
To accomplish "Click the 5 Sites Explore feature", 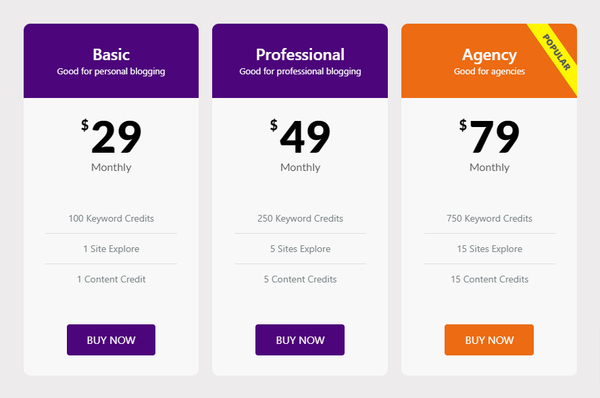I will coord(300,249).
